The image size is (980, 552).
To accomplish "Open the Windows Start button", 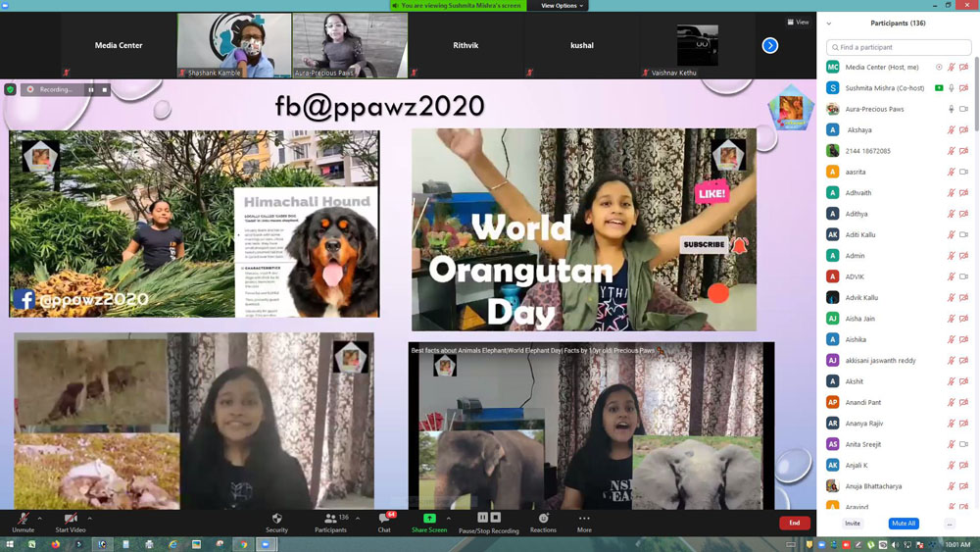I will pyautogui.click(x=10, y=544).
